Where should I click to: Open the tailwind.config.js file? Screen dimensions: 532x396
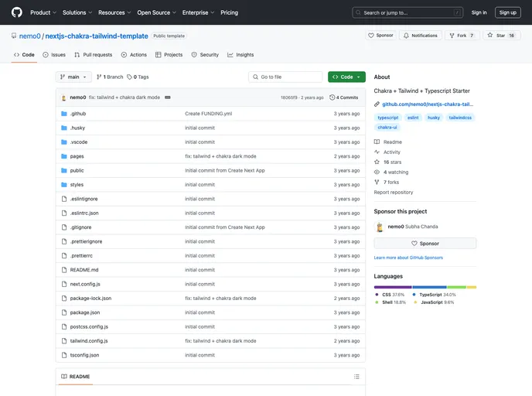coord(89,340)
